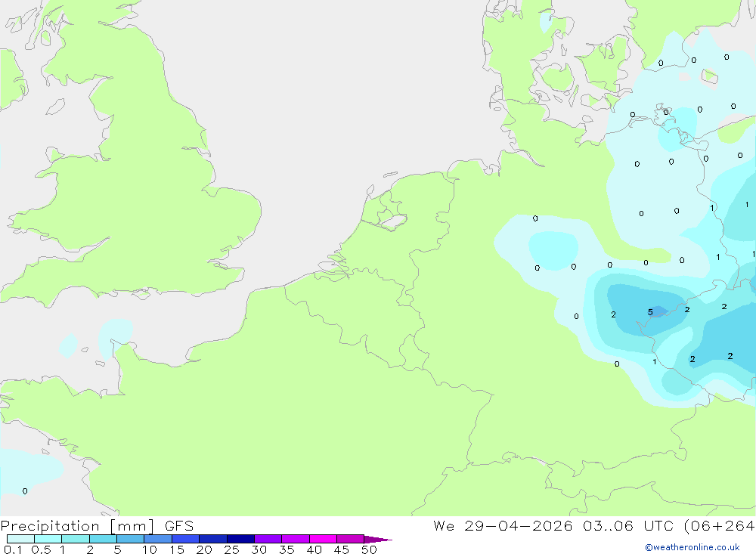Pick the 5–10 mm legend swatch
This screenshot has width=756, height=554.
click(x=131, y=539)
